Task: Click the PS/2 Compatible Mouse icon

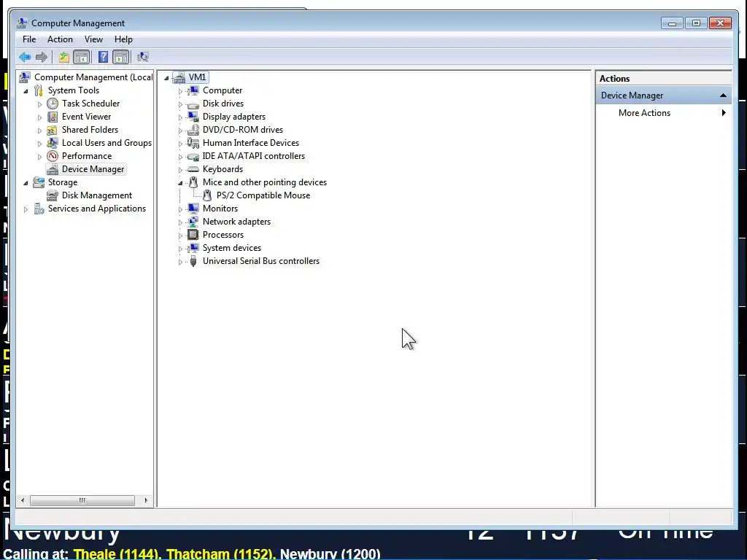Action: pos(207,195)
